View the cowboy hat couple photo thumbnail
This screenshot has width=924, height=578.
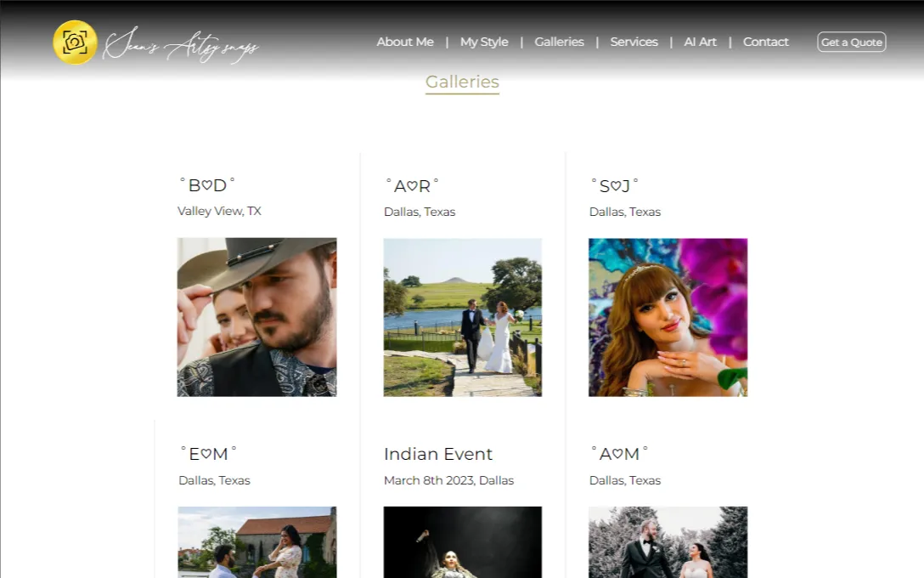click(256, 317)
